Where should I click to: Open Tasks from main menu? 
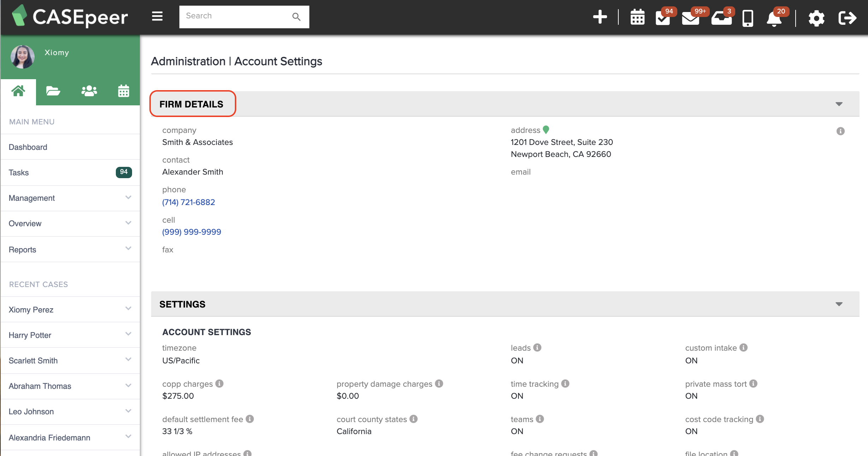70,173
